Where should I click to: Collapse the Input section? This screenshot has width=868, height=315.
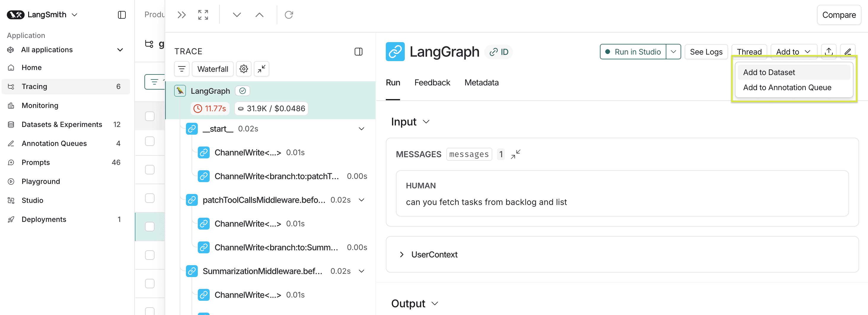tap(427, 122)
